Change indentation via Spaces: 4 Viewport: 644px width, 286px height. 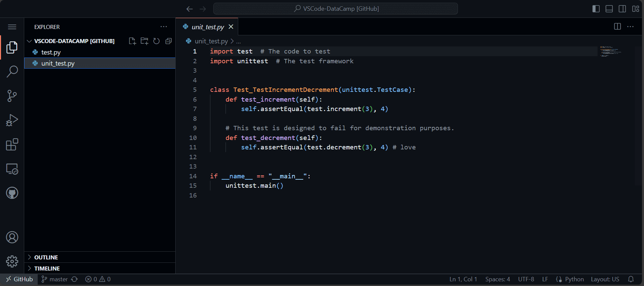click(x=498, y=279)
